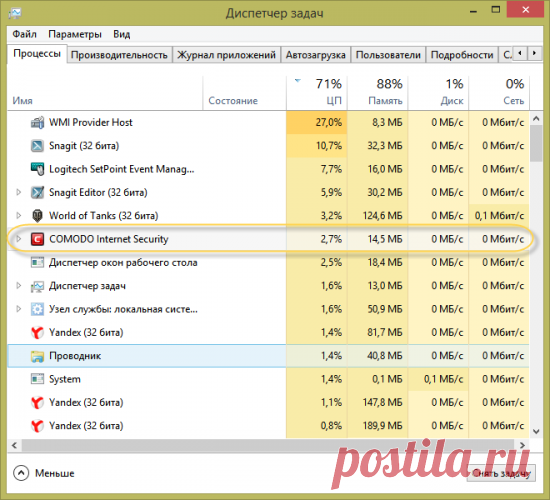Viewport: 550px width, 500px height.
Task: Click the Снять задачу button
Action: [501, 473]
